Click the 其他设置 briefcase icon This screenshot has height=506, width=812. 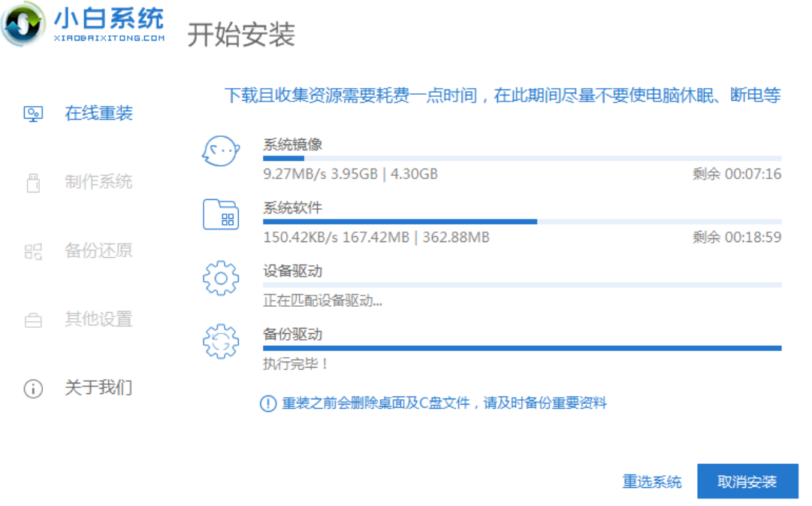click(x=33, y=321)
